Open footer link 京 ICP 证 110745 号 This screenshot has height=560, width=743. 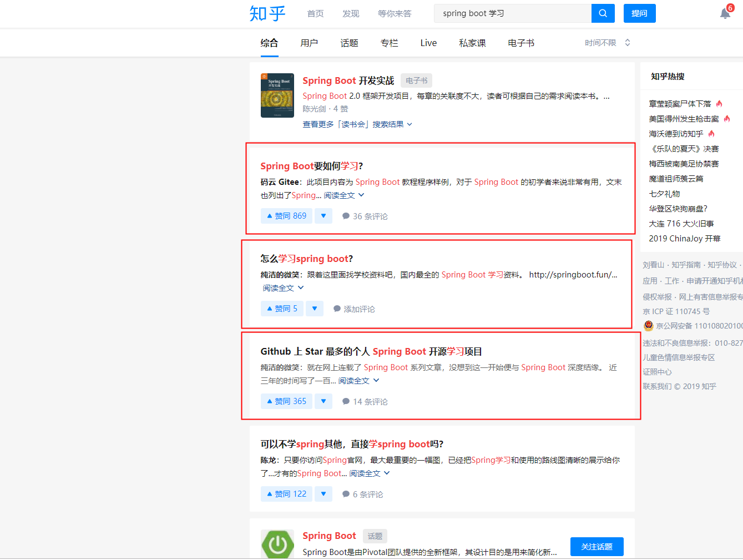[x=676, y=311]
